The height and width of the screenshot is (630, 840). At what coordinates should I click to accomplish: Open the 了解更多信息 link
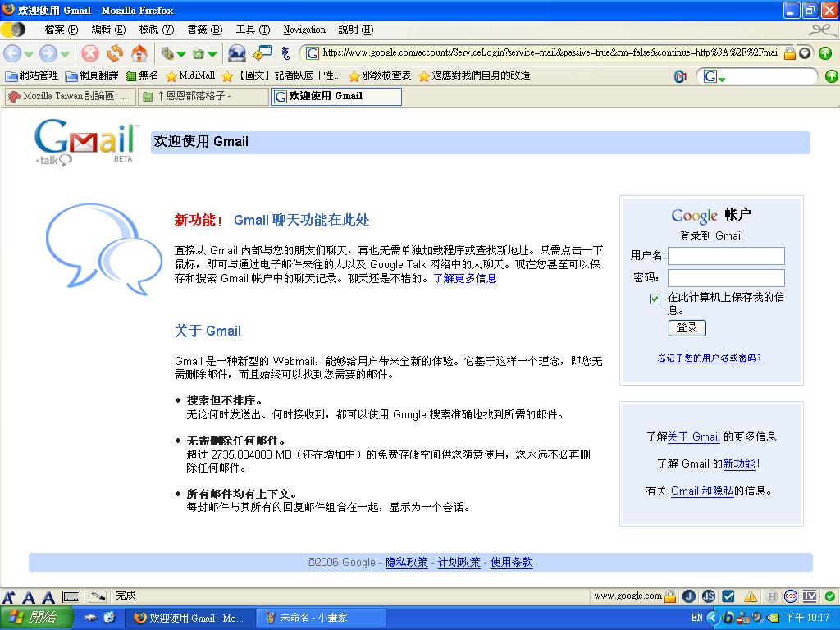click(x=464, y=279)
